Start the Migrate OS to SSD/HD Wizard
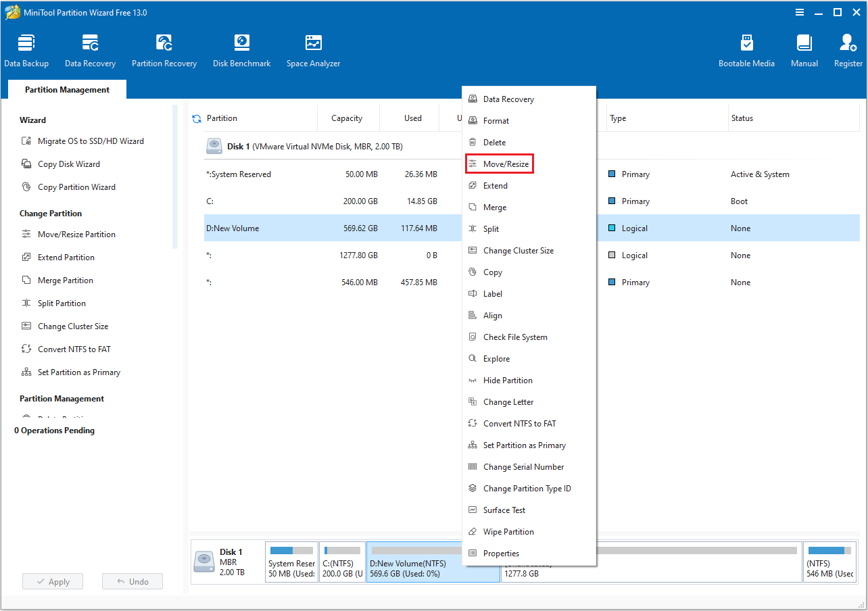Viewport: 868px width, 611px height. (x=82, y=141)
